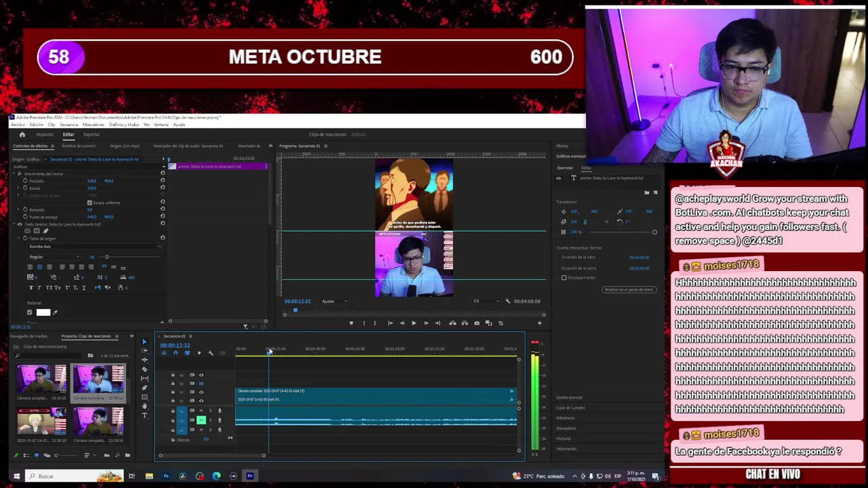Center align the text
The height and width of the screenshot is (488, 868).
click(39, 267)
